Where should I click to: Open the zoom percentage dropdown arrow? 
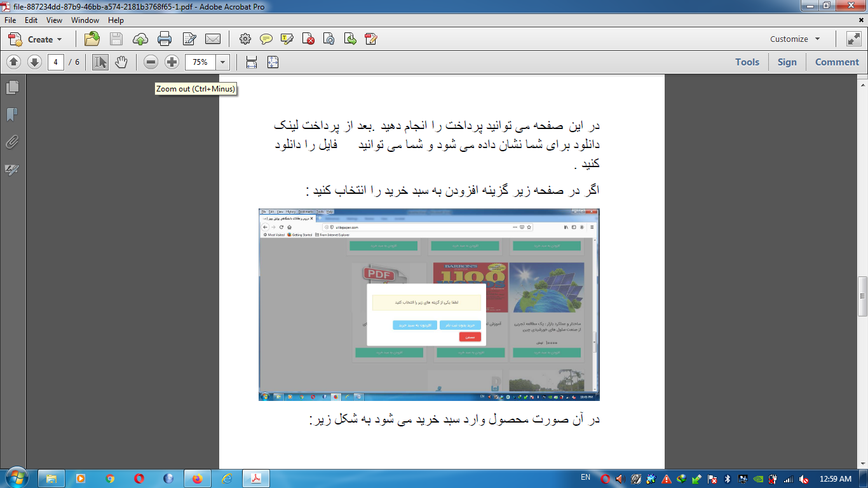coord(222,62)
